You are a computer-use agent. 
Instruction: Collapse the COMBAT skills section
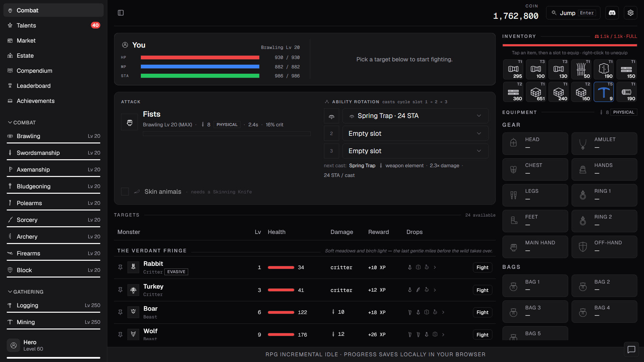coord(22,123)
